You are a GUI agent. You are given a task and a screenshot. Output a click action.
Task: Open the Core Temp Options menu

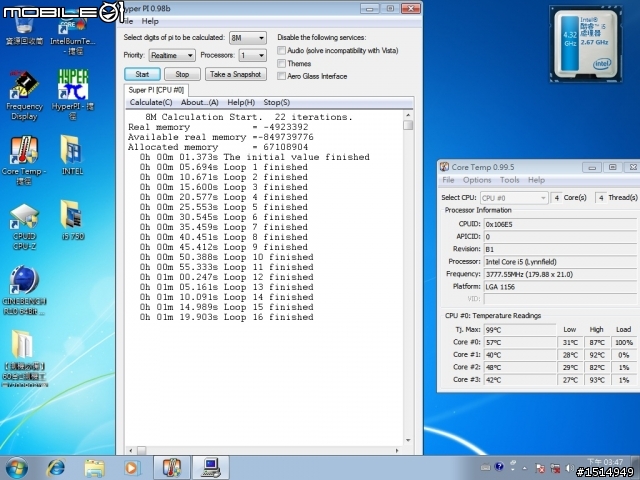click(x=477, y=180)
